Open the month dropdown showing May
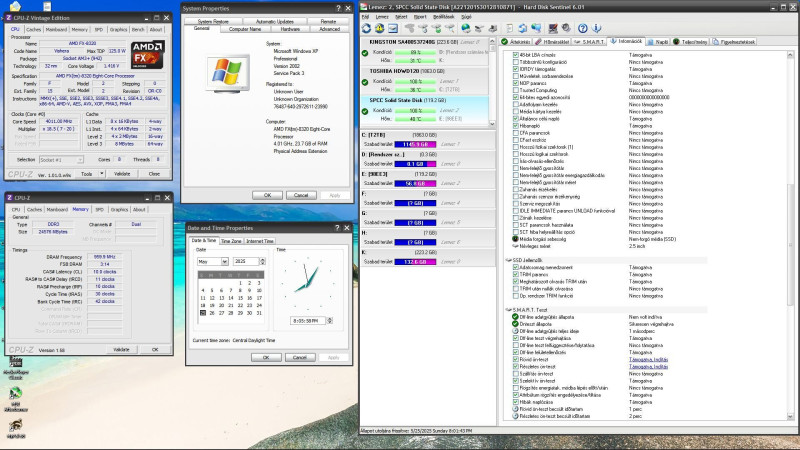Screen dimensions: 800x450 click(x=224, y=261)
